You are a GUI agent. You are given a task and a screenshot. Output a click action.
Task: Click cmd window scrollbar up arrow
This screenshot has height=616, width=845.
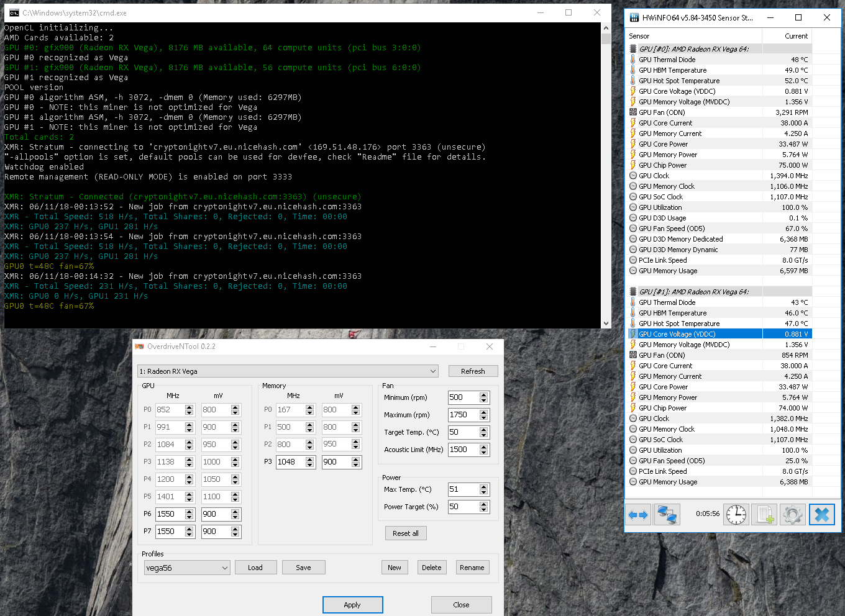[606, 28]
